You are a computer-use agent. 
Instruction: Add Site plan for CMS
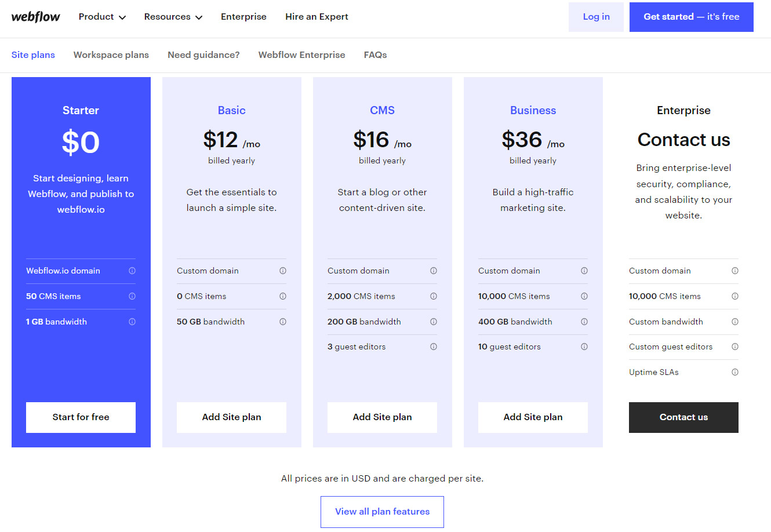[x=382, y=417]
